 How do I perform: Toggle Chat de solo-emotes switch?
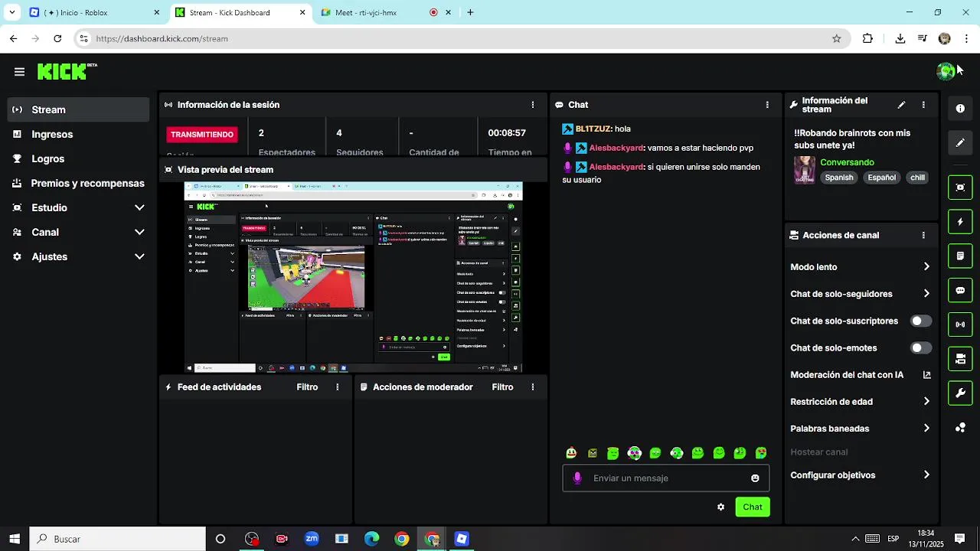921,348
